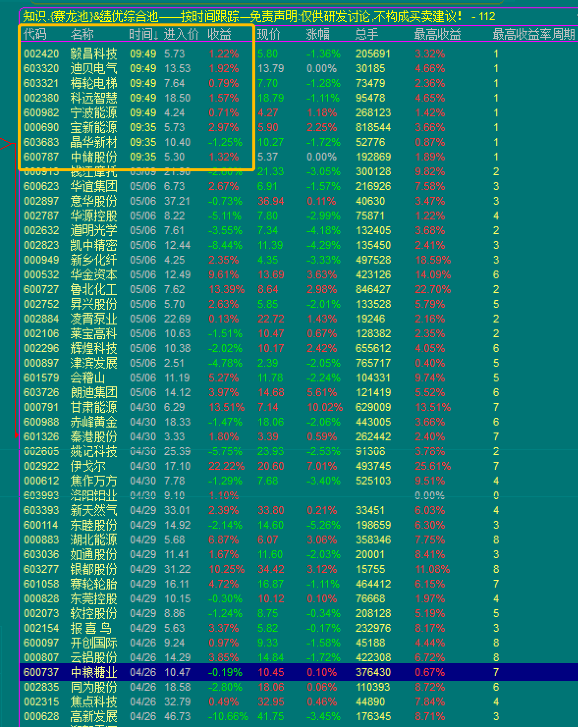The image size is (578, 728).
Task: Select the 辉煌科技 row
Action: tap(299, 349)
